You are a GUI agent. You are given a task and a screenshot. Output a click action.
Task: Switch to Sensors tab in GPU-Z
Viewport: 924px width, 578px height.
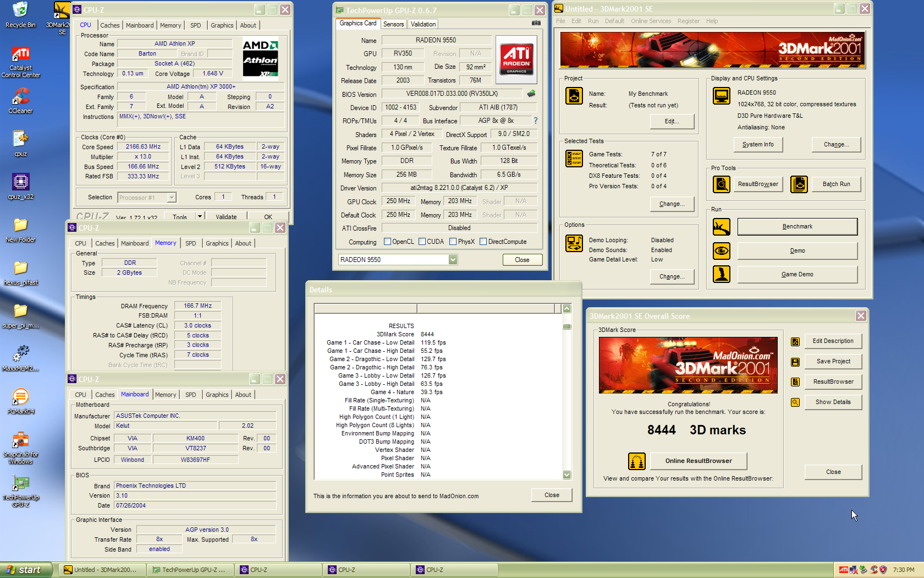coord(394,24)
